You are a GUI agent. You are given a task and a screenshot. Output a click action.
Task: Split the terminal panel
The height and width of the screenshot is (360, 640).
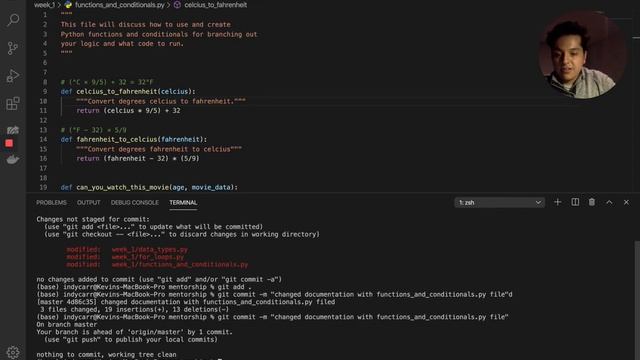(x=575, y=202)
